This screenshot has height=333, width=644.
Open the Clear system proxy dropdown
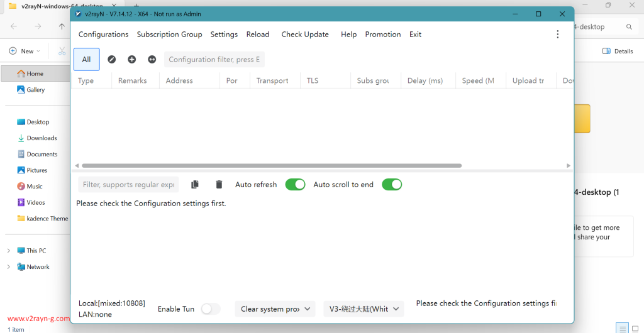275,308
